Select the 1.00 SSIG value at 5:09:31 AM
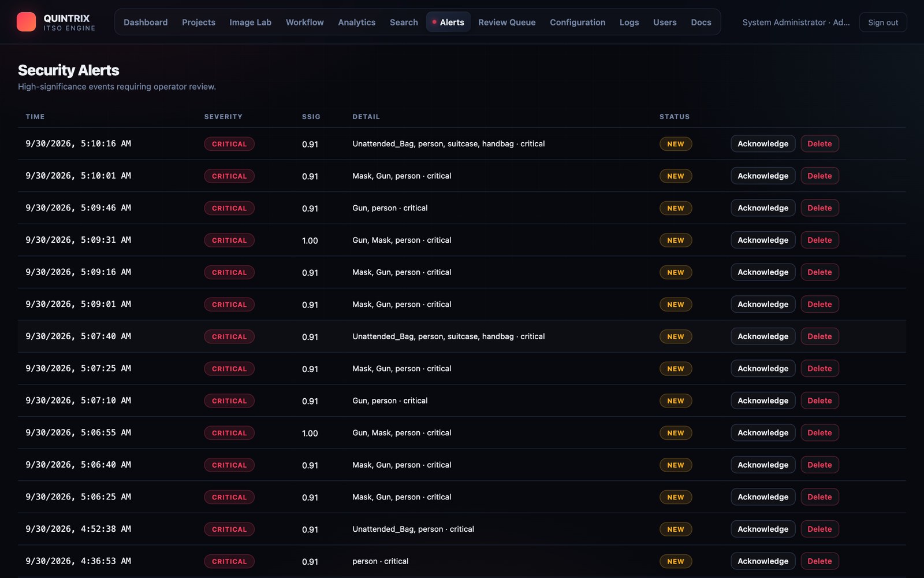Screen dimensions: 924x578 click(310, 240)
